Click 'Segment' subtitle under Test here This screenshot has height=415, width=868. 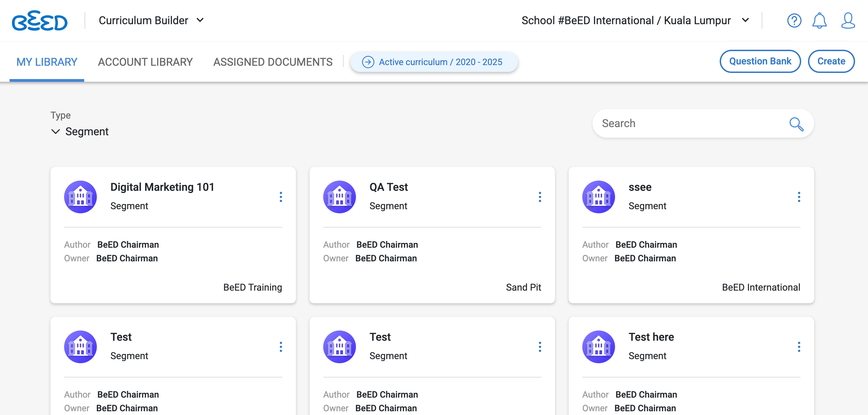click(647, 356)
